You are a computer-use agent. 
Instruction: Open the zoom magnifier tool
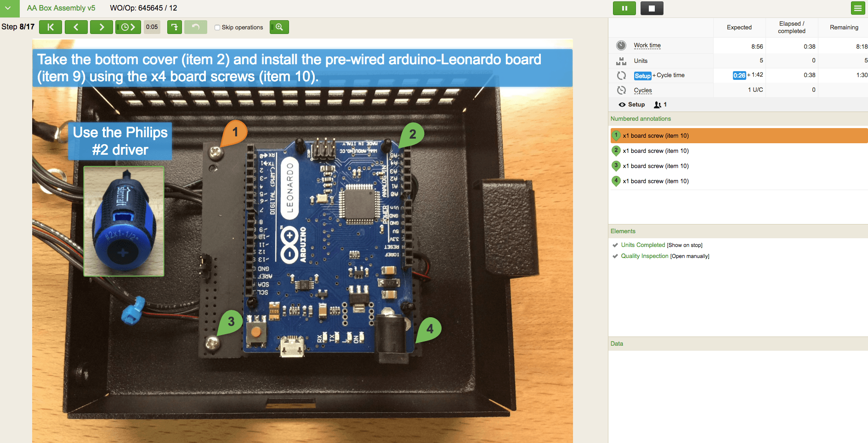pos(279,27)
